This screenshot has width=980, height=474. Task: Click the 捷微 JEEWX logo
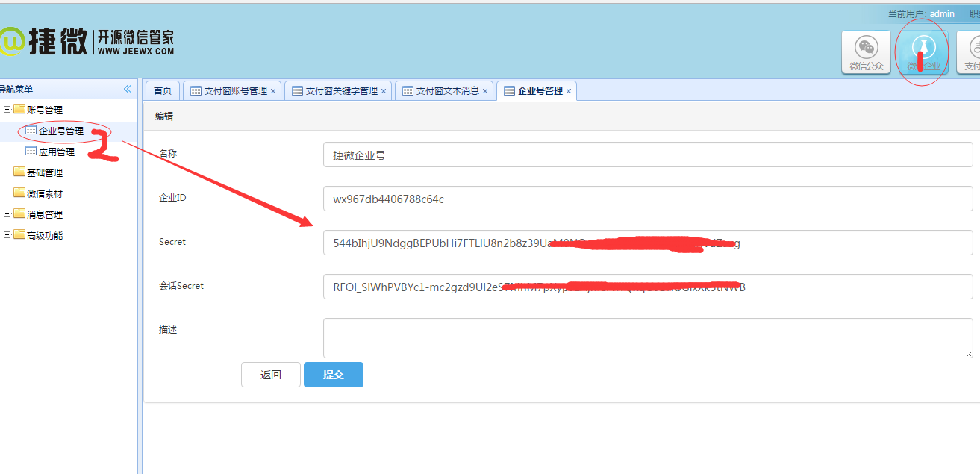tap(87, 42)
